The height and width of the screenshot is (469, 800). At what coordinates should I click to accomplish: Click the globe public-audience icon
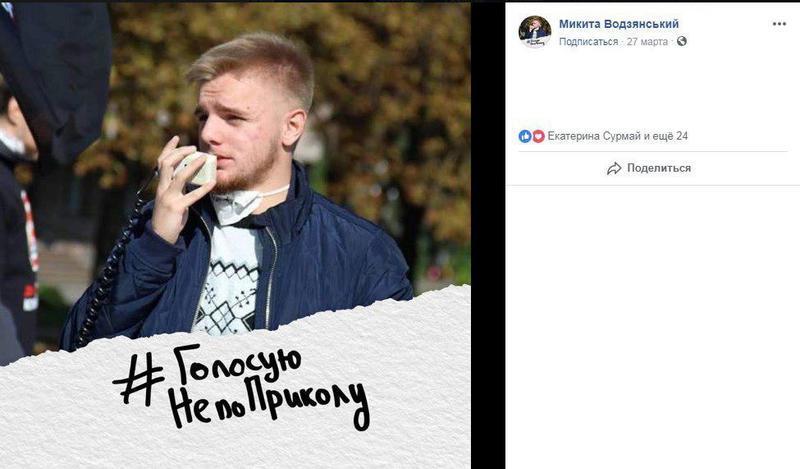[x=682, y=41]
